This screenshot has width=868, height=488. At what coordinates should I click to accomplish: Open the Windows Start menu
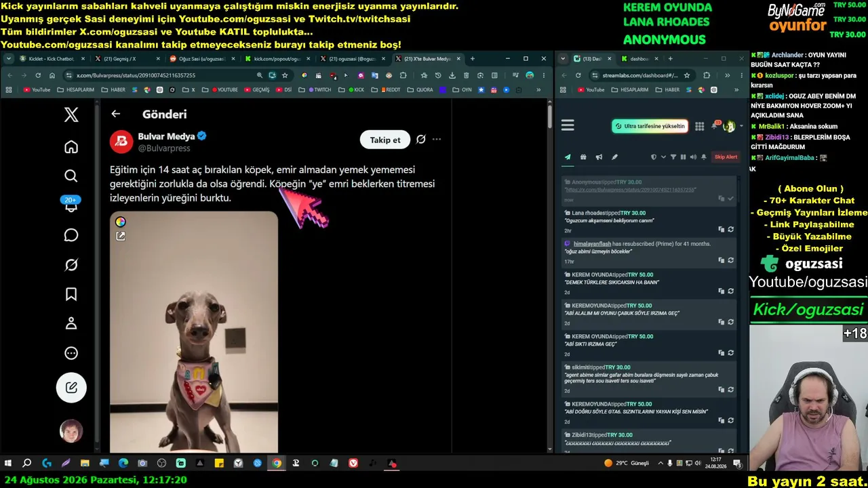coord(8,464)
